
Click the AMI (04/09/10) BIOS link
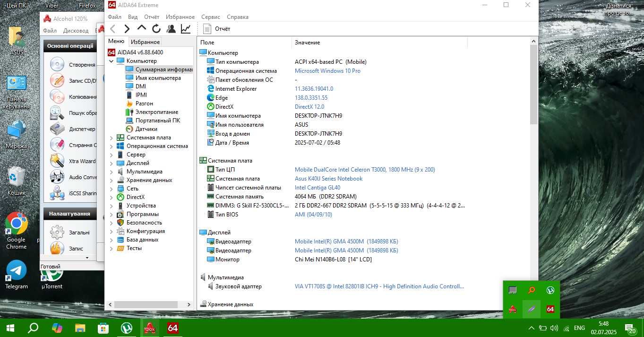tap(313, 215)
